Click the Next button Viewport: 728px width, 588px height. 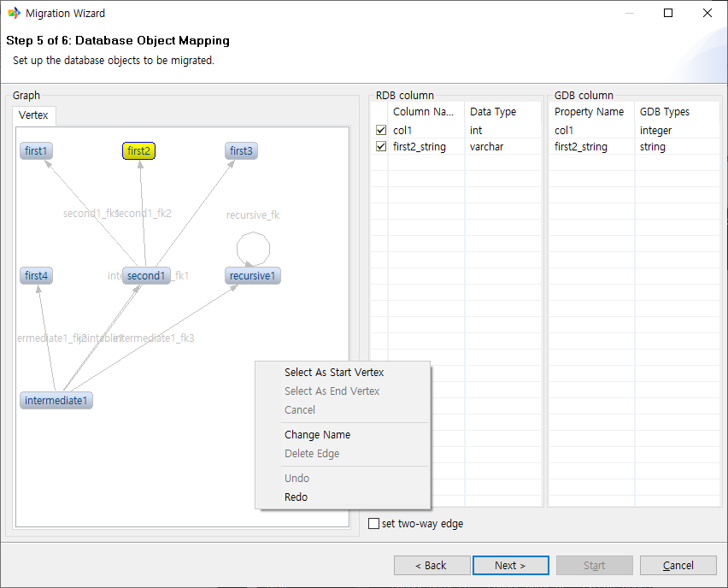(x=510, y=566)
